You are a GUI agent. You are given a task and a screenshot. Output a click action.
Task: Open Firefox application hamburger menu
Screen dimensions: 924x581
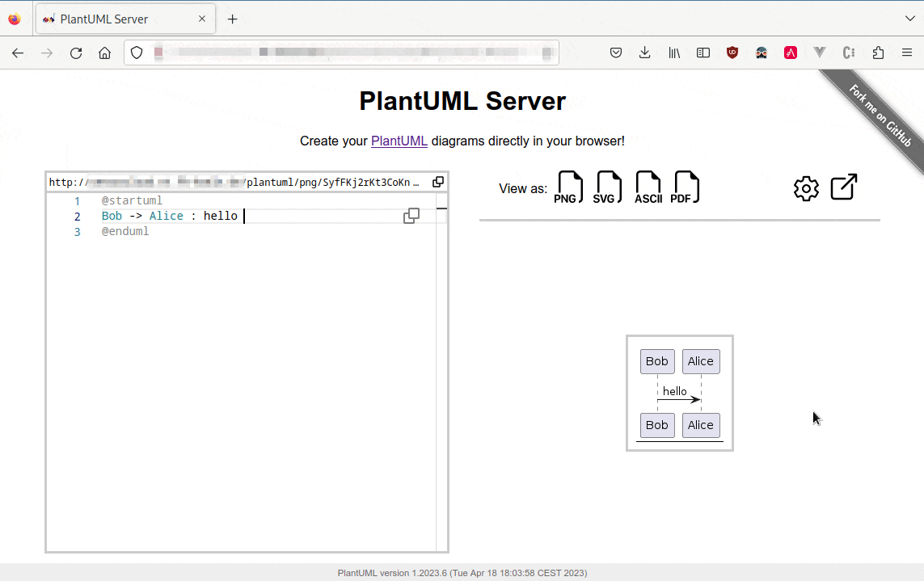(907, 53)
